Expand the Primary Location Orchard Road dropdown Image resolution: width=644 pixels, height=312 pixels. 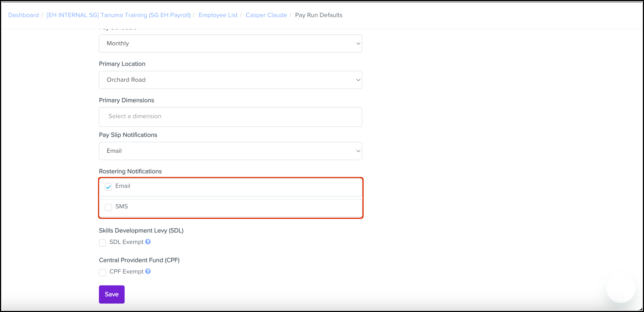click(230, 80)
